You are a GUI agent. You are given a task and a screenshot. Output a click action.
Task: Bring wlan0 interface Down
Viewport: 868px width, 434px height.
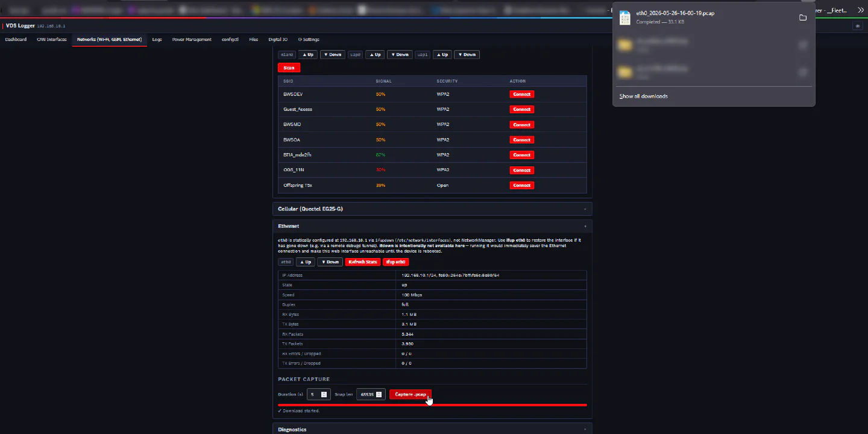pos(332,54)
